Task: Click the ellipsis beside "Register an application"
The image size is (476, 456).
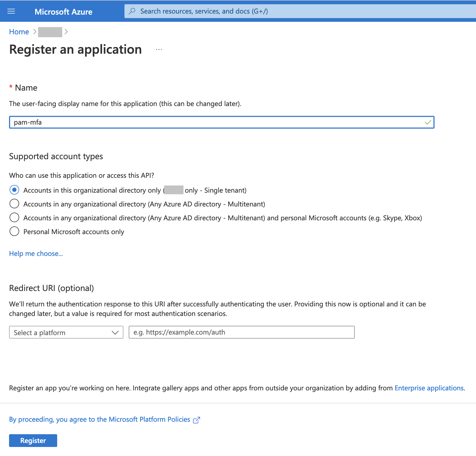Action: pos(159,49)
